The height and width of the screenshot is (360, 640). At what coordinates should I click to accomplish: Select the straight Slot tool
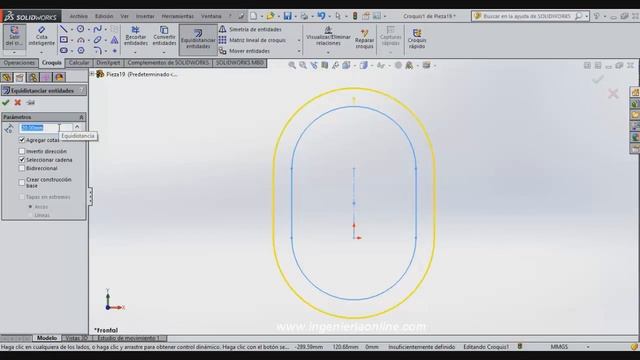[x=64, y=51]
